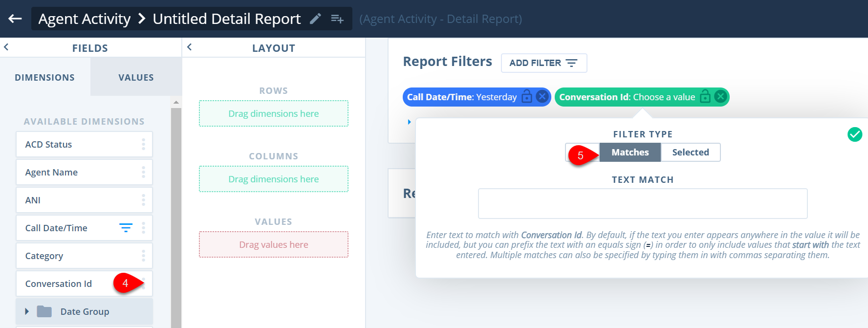868x328 pixels.
Task: Click the Untitled Detail Report title
Action: pyautogui.click(x=227, y=19)
